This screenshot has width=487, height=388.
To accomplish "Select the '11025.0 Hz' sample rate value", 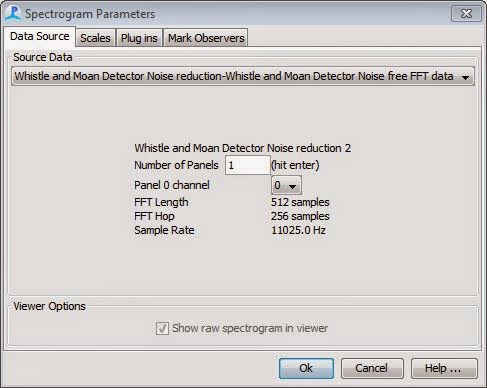I will (x=298, y=230).
